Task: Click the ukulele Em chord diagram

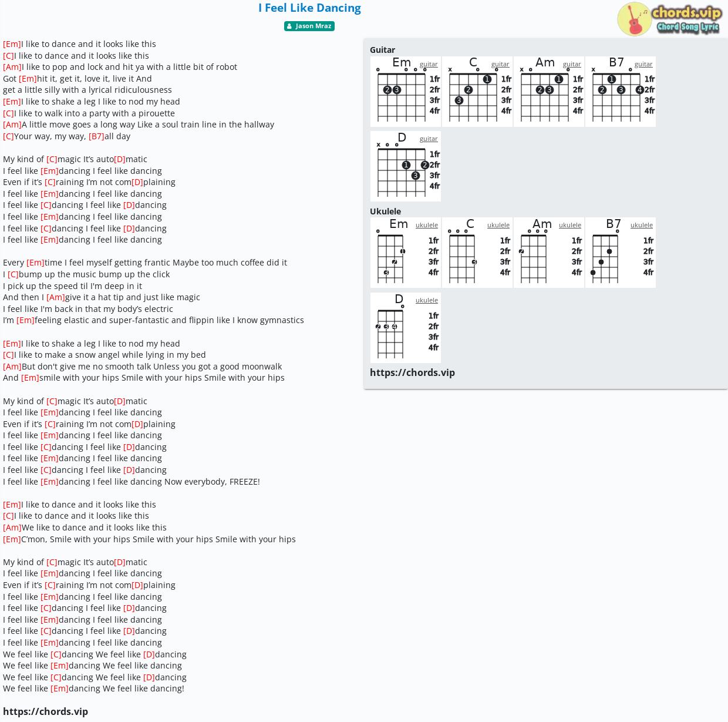Action: (406, 253)
